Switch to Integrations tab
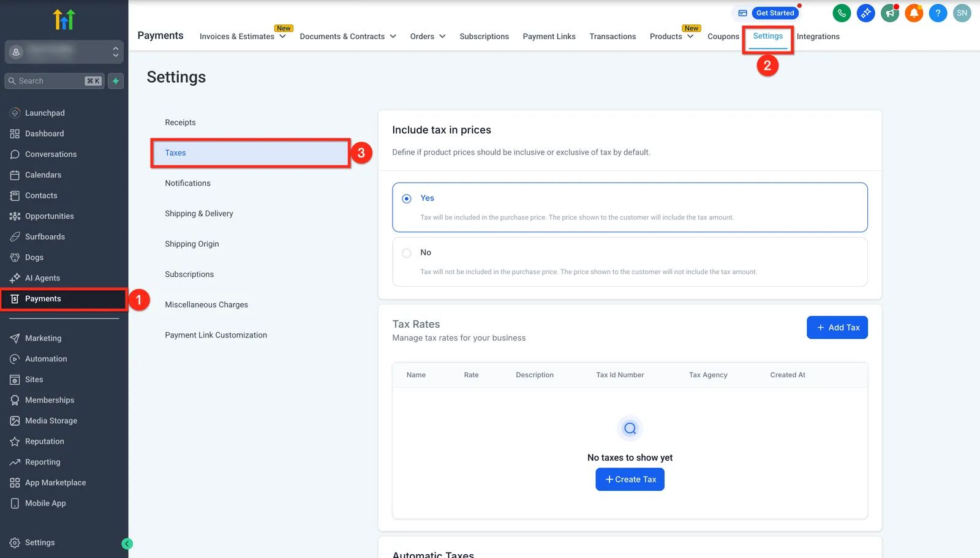Image resolution: width=980 pixels, height=558 pixels. coord(818,36)
